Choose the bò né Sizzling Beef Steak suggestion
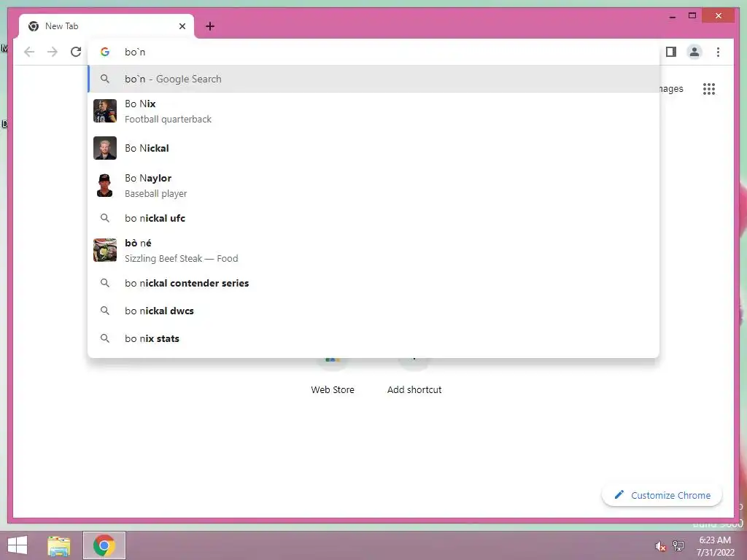Screen dimensions: 747x560 click(373, 251)
